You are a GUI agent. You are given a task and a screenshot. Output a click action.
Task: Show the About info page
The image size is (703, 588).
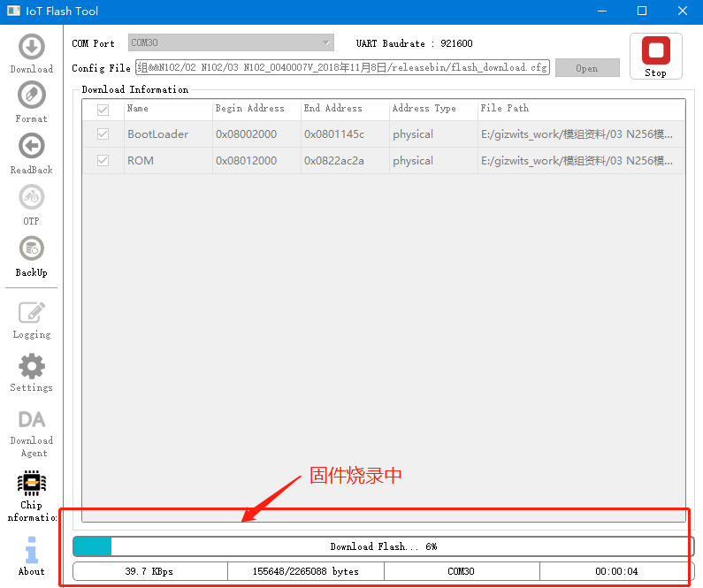(x=31, y=555)
